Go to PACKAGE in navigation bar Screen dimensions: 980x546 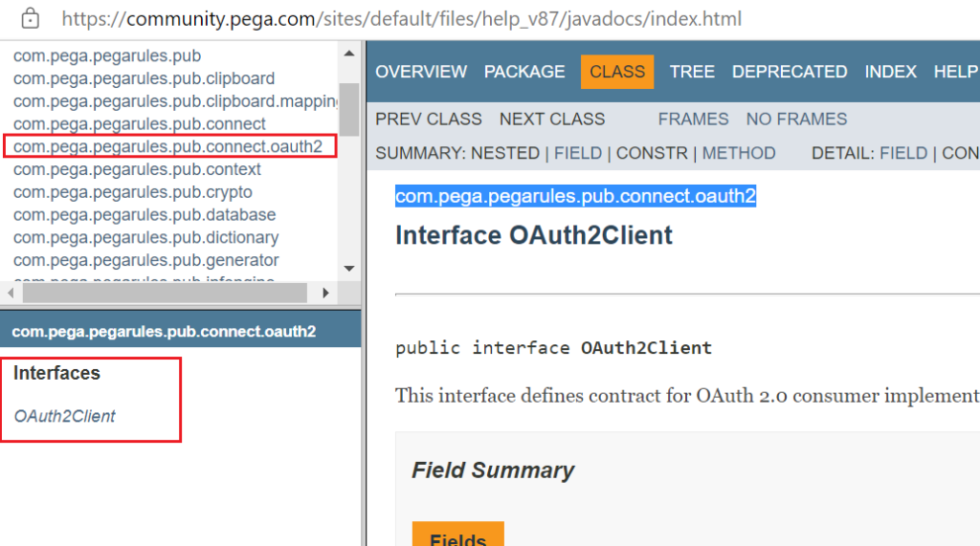pyautogui.click(x=524, y=72)
